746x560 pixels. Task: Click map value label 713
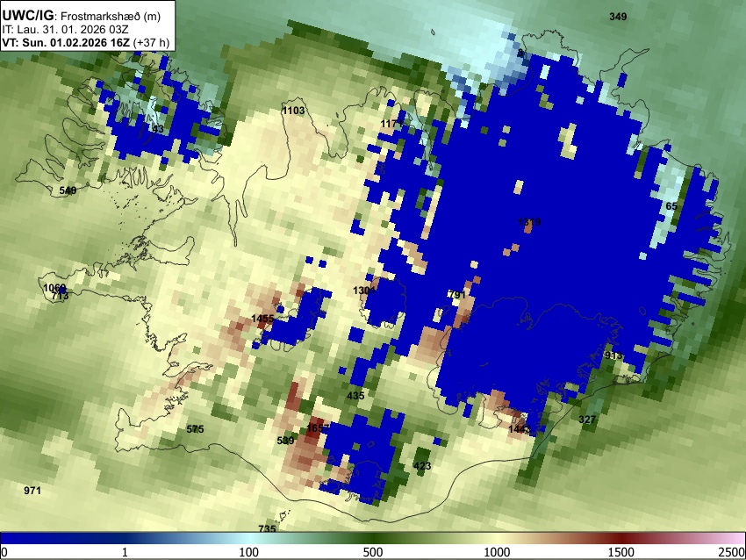(60, 296)
